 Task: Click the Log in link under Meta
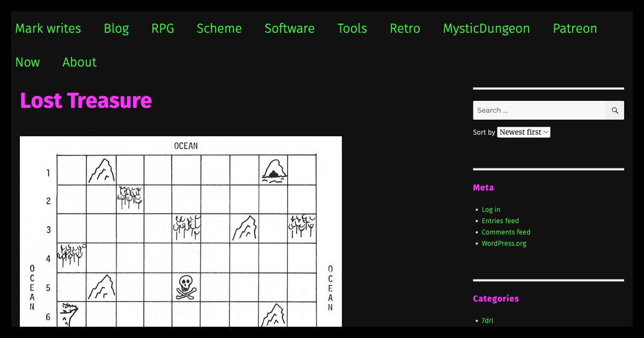point(491,209)
